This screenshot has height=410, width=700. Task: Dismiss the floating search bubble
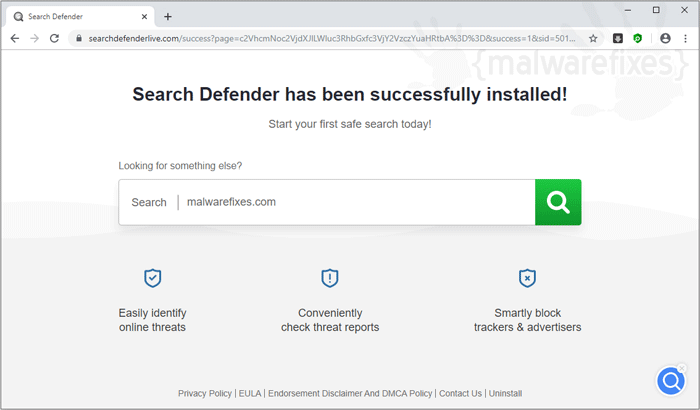point(682,368)
